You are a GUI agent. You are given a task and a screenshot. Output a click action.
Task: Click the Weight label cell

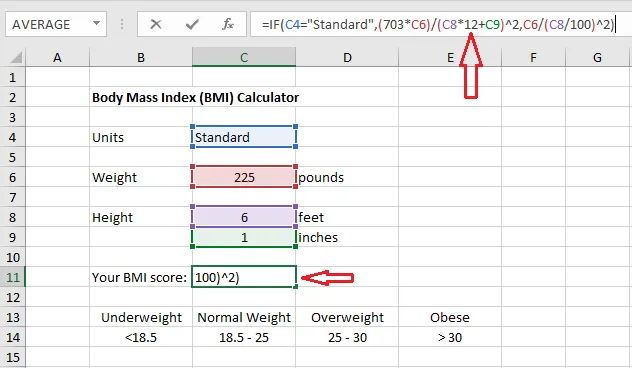[141, 177]
